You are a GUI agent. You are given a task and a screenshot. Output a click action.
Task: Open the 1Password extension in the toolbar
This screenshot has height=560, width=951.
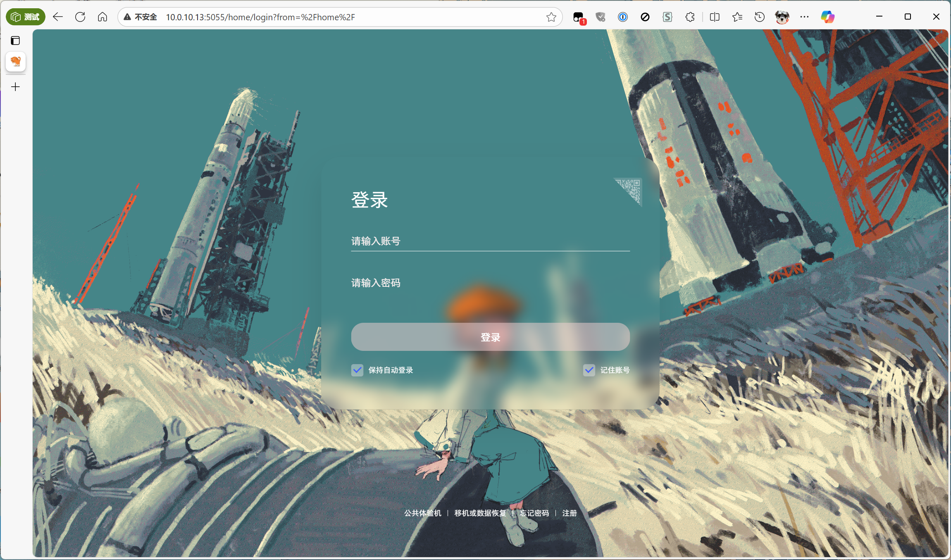(x=622, y=17)
